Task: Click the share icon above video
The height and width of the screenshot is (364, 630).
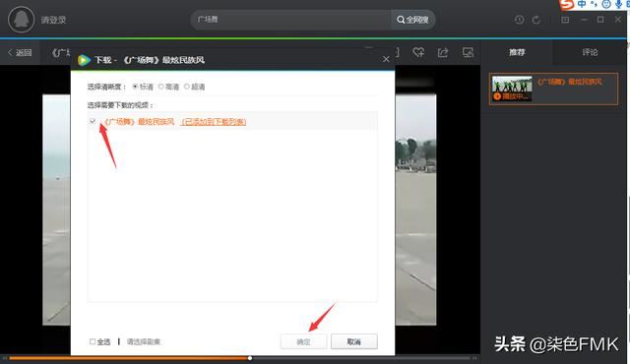Action: coord(443,52)
